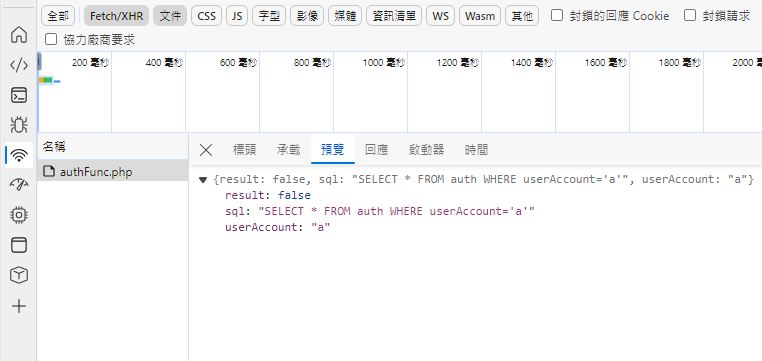Viewport: 762px width, 361px height.
Task: Toggle the Fetch/XHR filter
Action: coord(117,16)
